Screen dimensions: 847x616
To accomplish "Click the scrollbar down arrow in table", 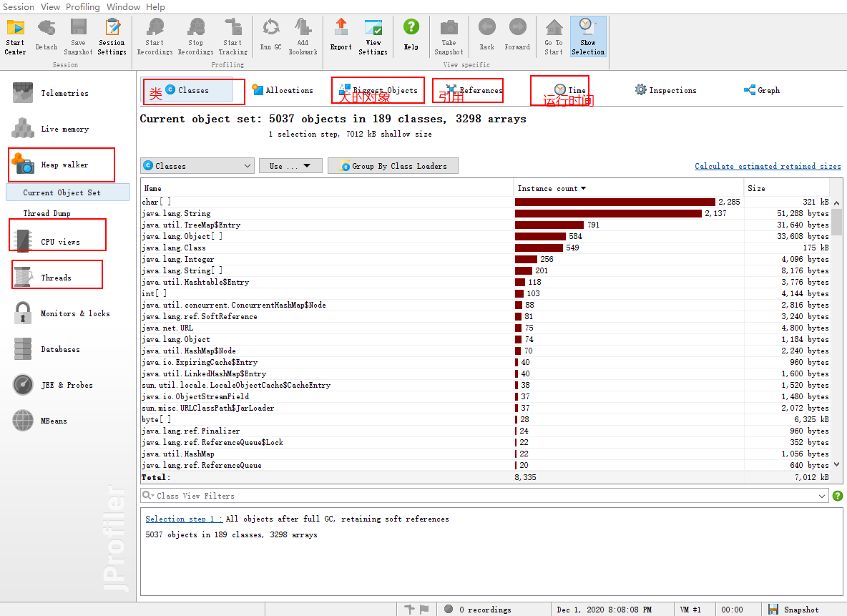I will [x=836, y=464].
